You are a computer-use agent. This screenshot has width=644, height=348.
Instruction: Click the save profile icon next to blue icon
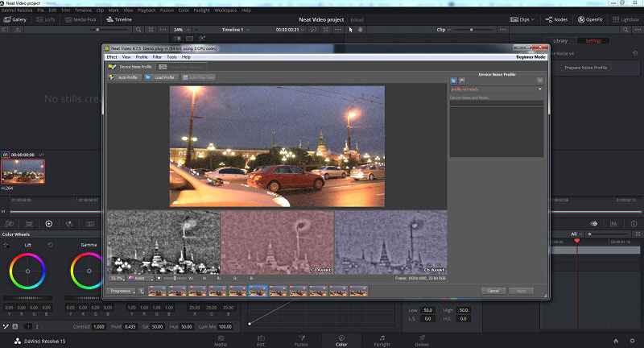pos(461,81)
